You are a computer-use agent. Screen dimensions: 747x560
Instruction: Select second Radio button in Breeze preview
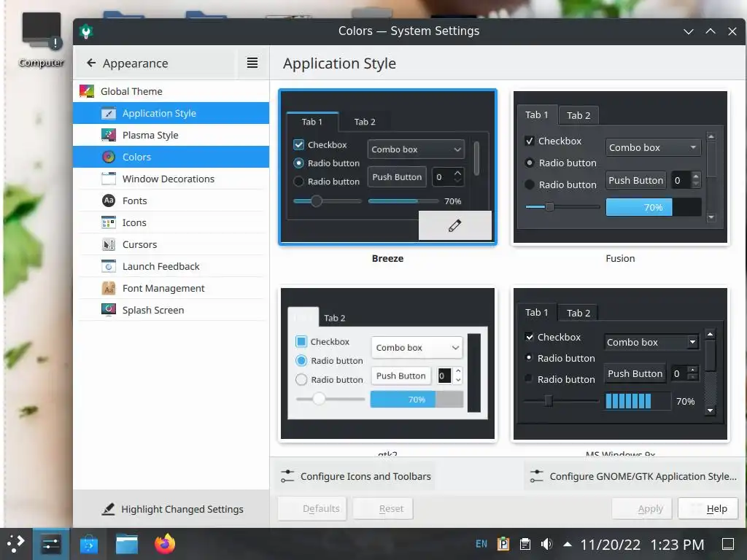click(298, 182)
